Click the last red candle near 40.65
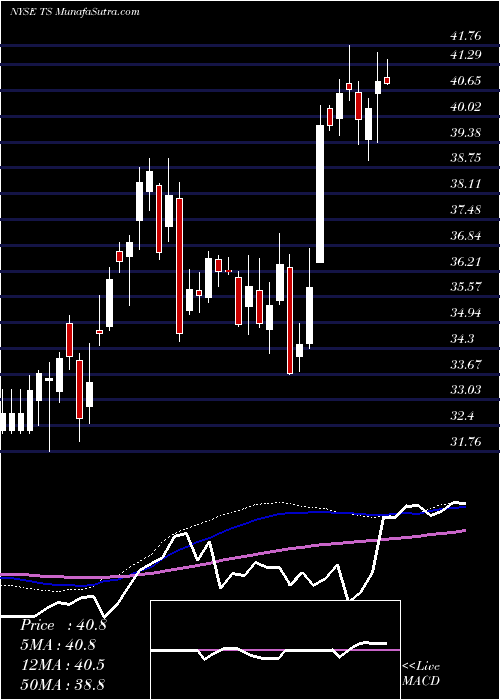The image size is (500, 700). coord(387,80)
